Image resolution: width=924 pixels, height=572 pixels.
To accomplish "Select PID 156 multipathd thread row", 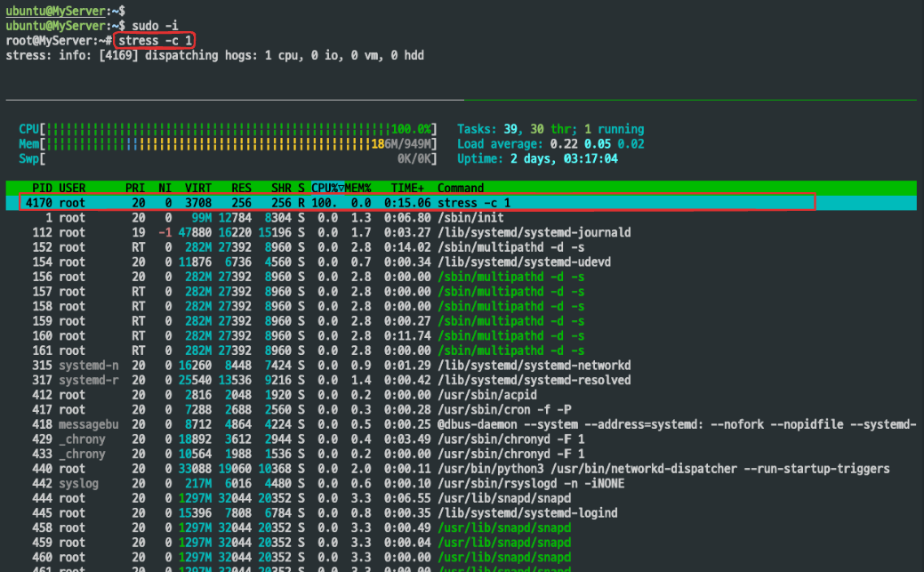I will (x=462, y=277).
